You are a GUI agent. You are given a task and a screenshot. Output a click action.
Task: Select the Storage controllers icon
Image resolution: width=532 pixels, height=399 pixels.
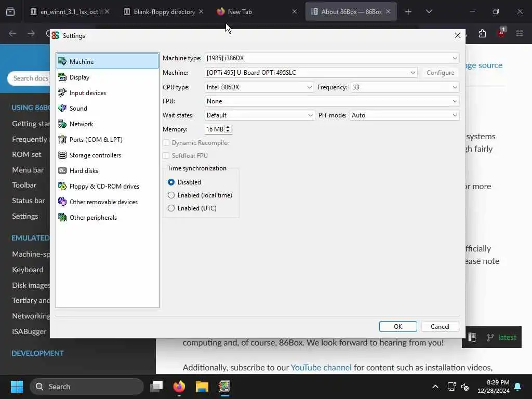(62, 155)
